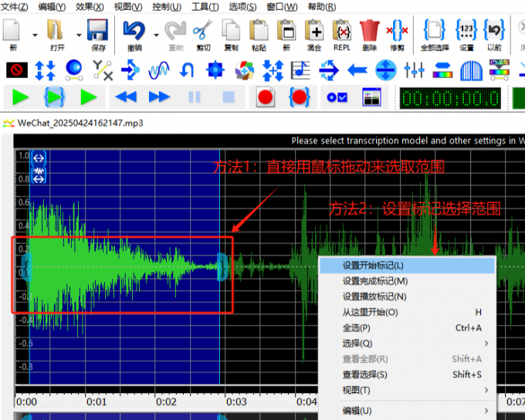Click the Mix (混合) paste icon
525x420 pixels.
pos(314,32)
